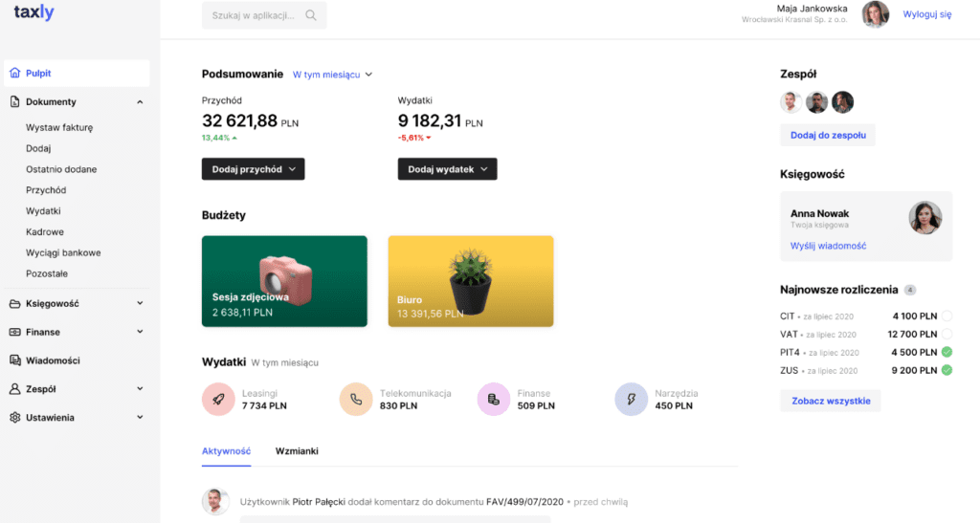
Task: Click Anna Nowak's accountant photo
Action: tap(924, 218)
